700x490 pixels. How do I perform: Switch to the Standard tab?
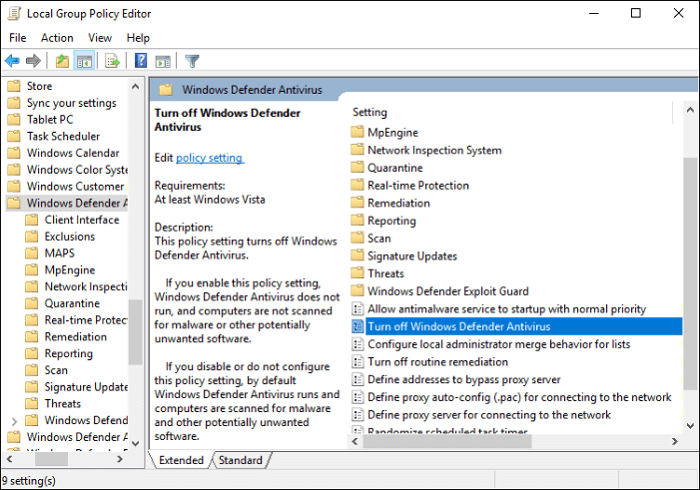[240, 461]
